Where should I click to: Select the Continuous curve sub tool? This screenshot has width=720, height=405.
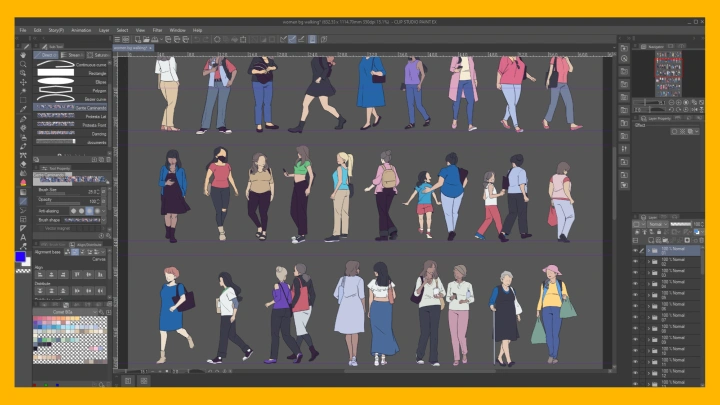72,65
